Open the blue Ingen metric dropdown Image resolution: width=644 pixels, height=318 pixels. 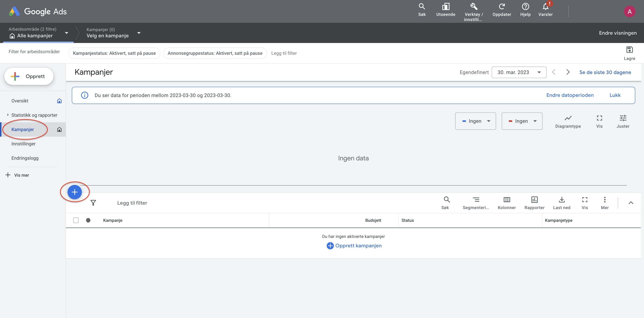[475, 121]
